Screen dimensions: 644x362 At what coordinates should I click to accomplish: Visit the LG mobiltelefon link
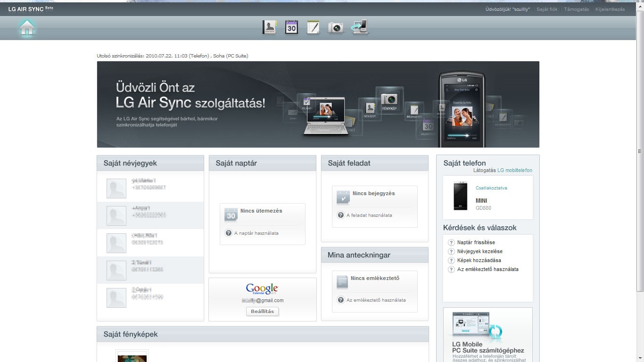[x=515, y=171]
